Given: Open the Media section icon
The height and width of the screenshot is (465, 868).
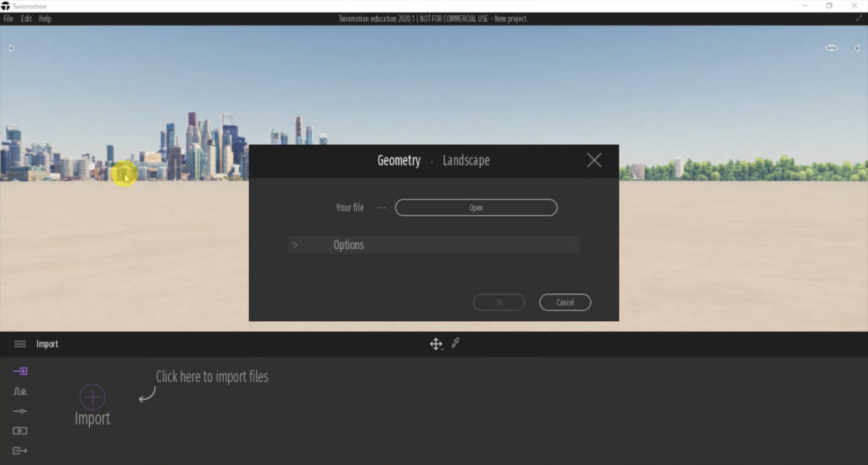Looking at the screenshot, I should (20, 430).
